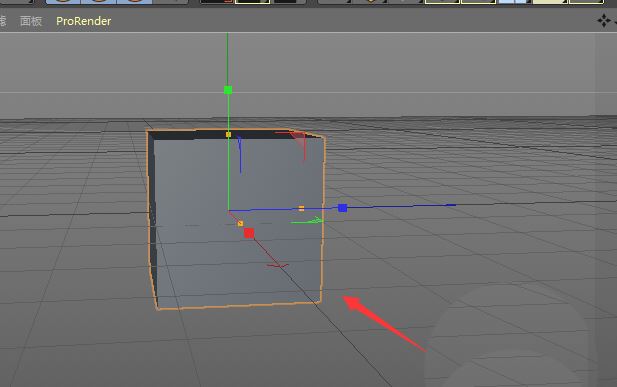
Task: Grab the orange size handle on blue axis
Action: [x=301, y=208]
